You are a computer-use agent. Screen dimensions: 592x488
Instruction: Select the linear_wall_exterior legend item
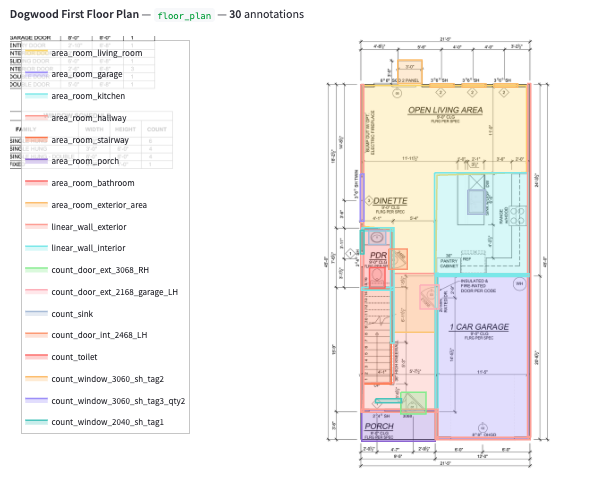pyautogui.click(x=76, y=227)
